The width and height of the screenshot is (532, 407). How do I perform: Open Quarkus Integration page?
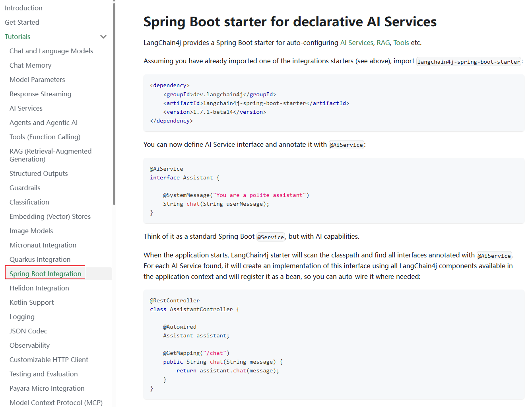[x=40, y=259]
